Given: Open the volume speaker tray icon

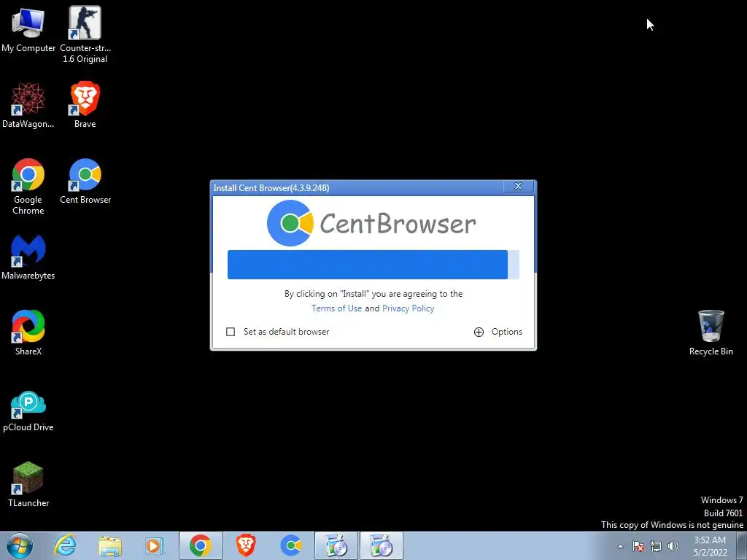Looking at the screenshot, I should (x=673, y=546).
